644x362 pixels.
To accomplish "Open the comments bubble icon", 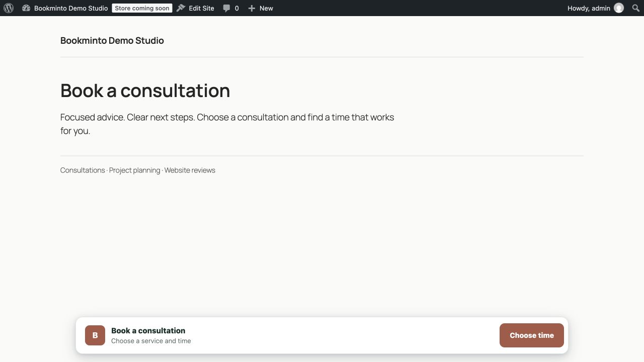I will click(x=227, y=9).
